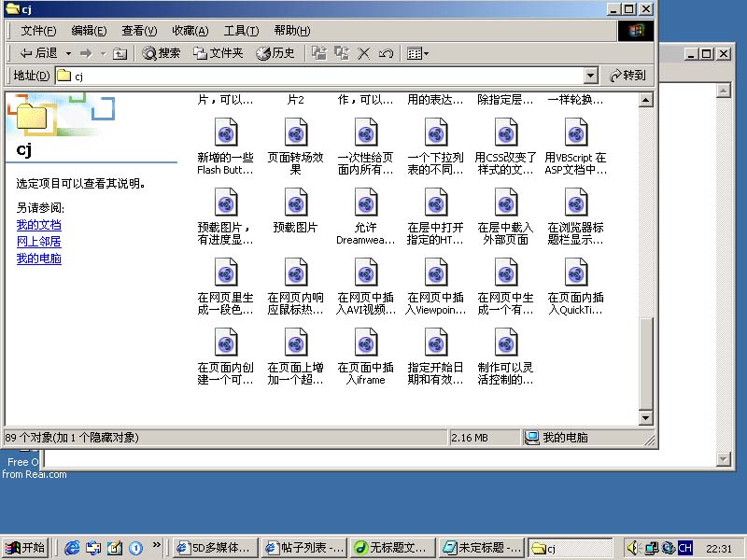The height and width of the screenshot is (560, 747).
Task: Open the 网上邻居 link
Action: tap(38, 242)
